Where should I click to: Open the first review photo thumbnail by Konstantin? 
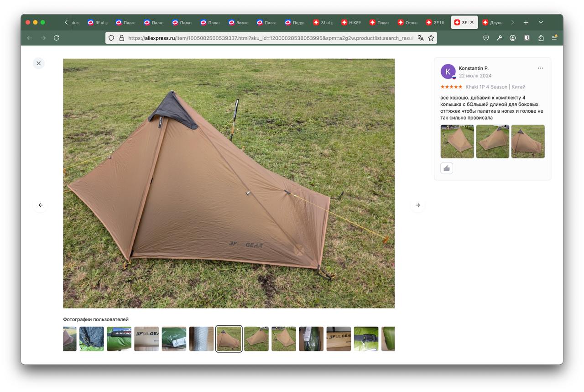(x=457, y=141)
